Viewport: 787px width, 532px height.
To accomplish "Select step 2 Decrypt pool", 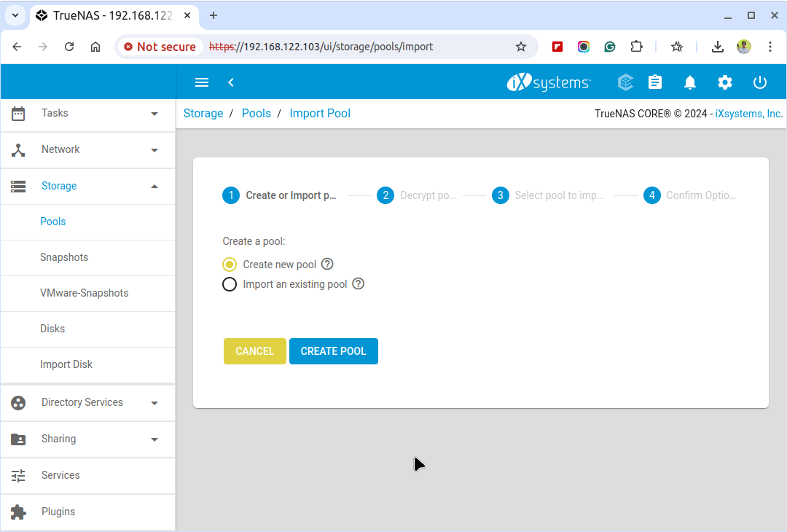I will pos(417,195).
